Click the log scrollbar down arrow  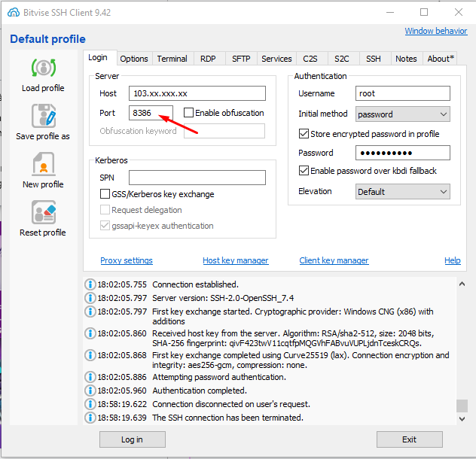pos(462,419)
